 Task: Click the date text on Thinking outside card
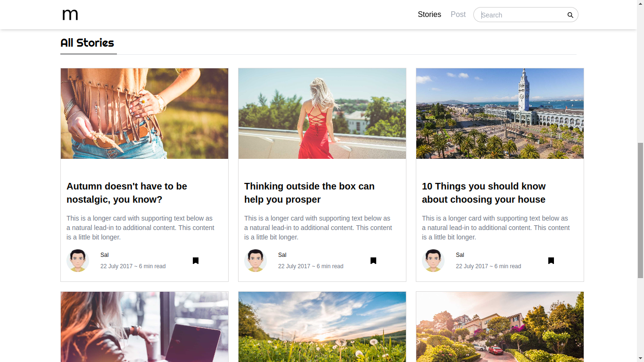point(311,266)
